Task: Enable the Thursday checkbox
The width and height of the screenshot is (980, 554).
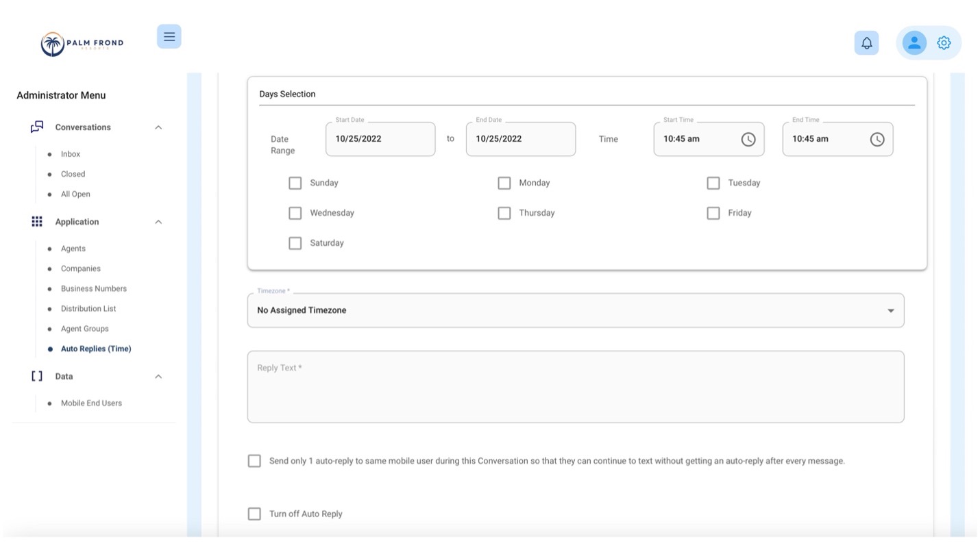Action: tap(504, 213)
